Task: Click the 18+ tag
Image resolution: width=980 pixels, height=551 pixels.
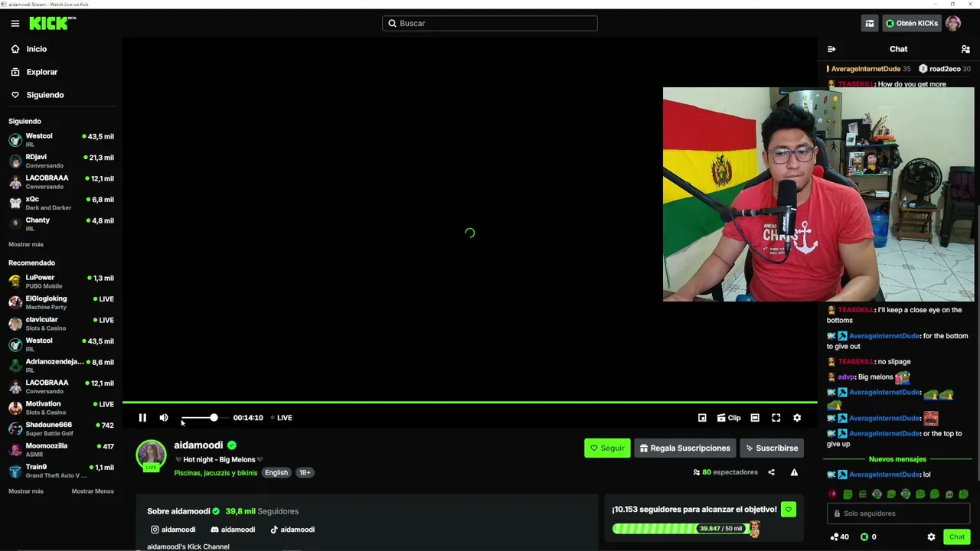Action: [305, 473]
